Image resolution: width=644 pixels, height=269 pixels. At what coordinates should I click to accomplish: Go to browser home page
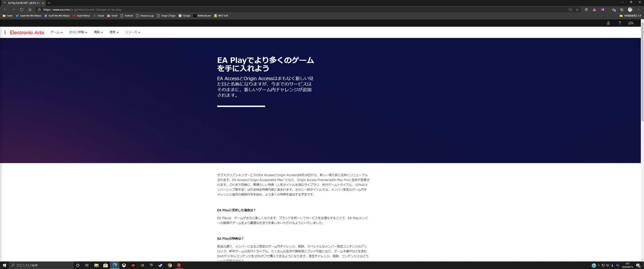tap(30, 9)
